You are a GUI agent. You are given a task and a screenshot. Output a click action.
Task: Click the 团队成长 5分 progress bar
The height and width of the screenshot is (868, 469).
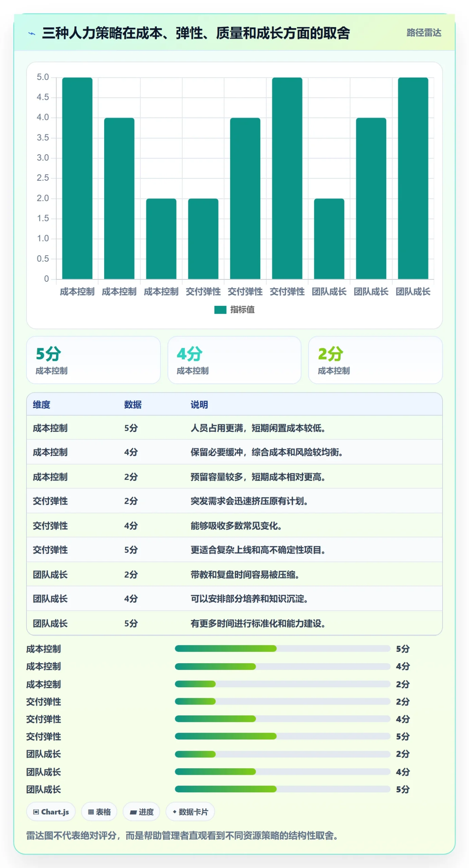click(x=282, y=789)
